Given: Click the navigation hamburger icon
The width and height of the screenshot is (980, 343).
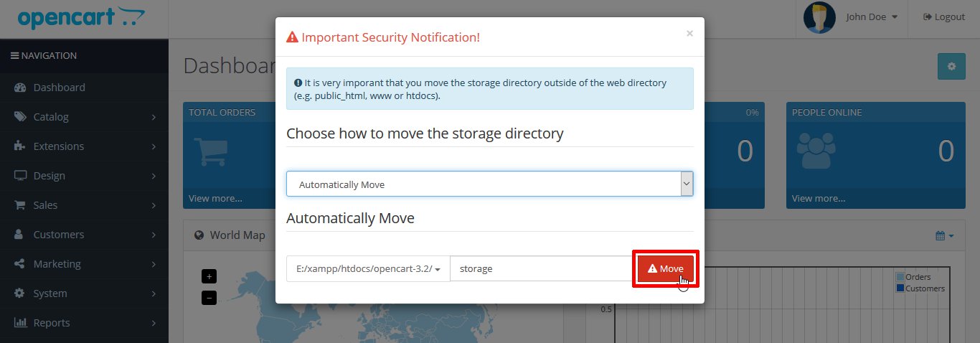Looking at the screenshot, I should [14, 56].
